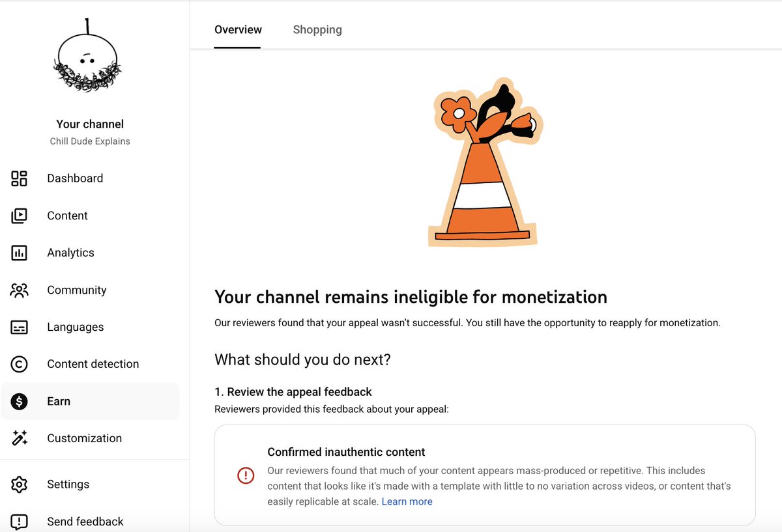Go to Content in the sidebar
The width and height of the screenshot is (782, 532).
[67, 216]
